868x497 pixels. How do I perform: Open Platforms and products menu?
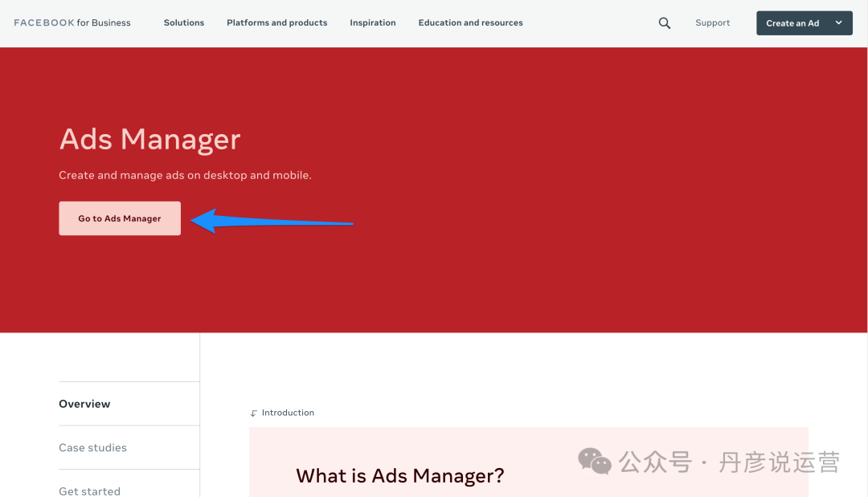[276, 22]
